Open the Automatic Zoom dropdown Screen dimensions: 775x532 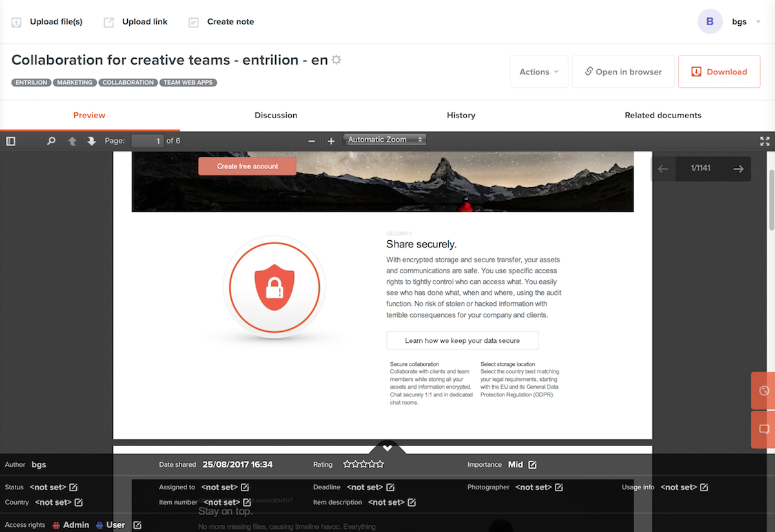pos(385,139)
